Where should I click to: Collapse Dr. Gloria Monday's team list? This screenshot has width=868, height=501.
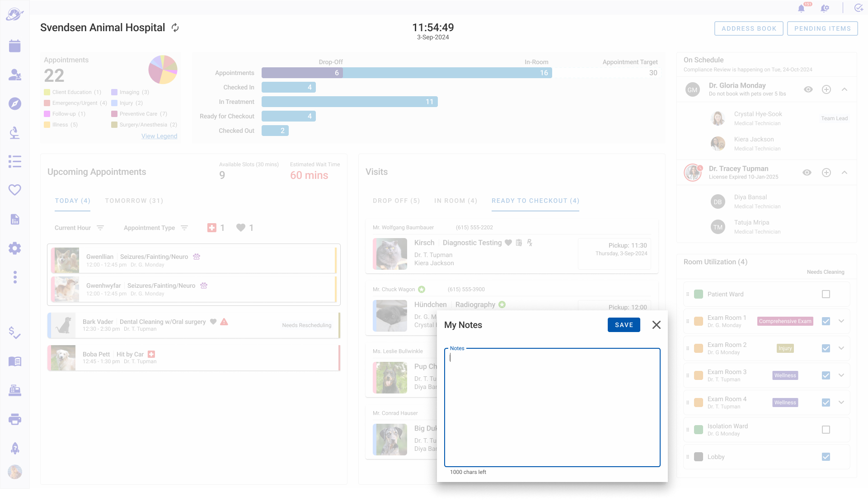click(x=844, y=89)
